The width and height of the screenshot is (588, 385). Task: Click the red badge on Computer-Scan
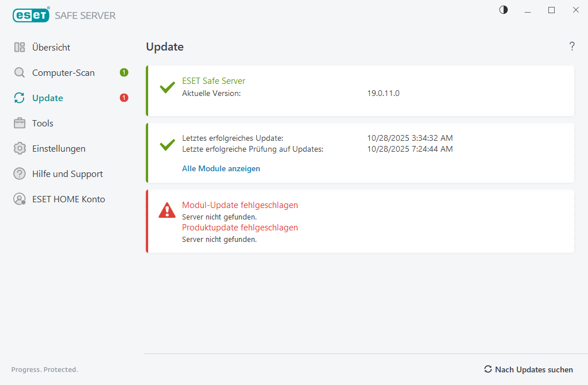[123, 72]
